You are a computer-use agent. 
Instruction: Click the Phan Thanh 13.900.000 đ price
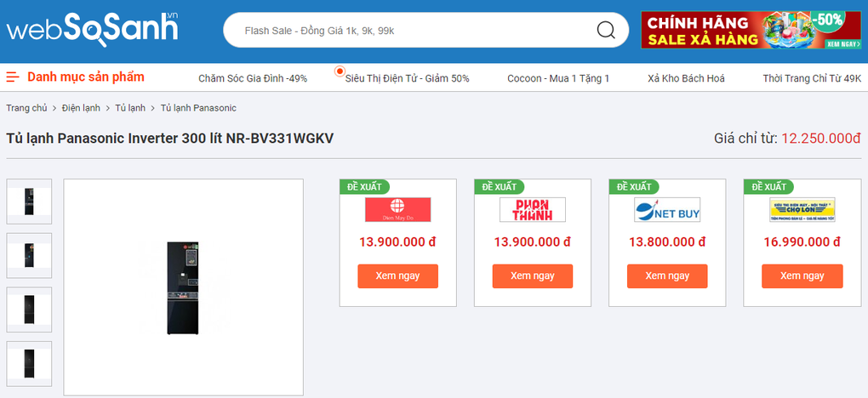[x=533, y=242]
